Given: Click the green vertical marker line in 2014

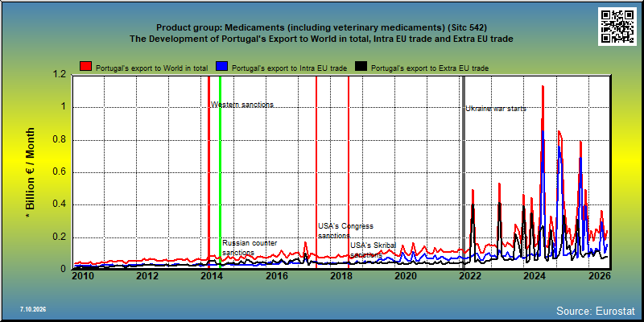Looking at the screenshot, I should coord(220,172).
